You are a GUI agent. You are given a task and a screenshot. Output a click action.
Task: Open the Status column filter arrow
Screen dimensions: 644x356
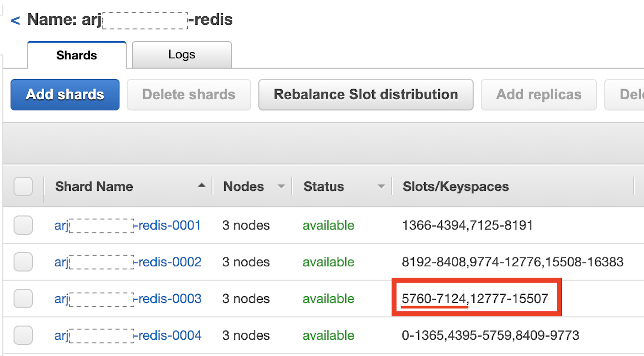click(381, 186)
